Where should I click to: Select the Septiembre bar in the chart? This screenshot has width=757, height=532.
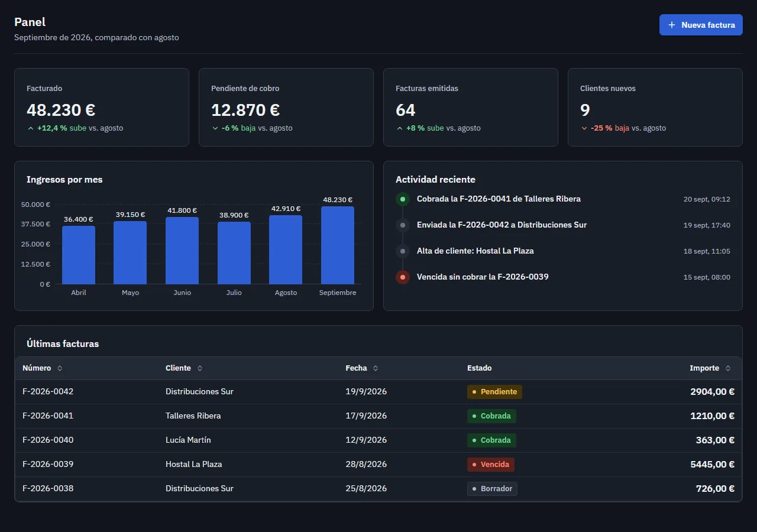(x=338, y=245)
